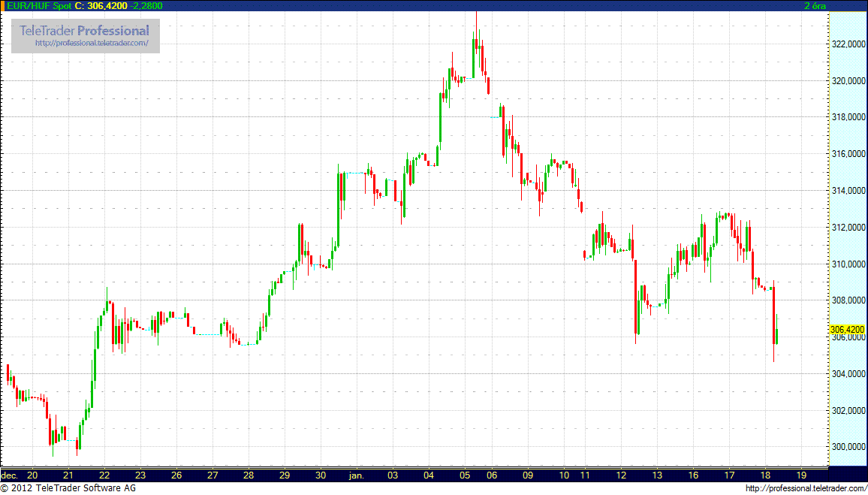Select the 300,0000 price axis label
Viewport: 868px width, 495px height.
pyautogui.click(x=848, y=448)
